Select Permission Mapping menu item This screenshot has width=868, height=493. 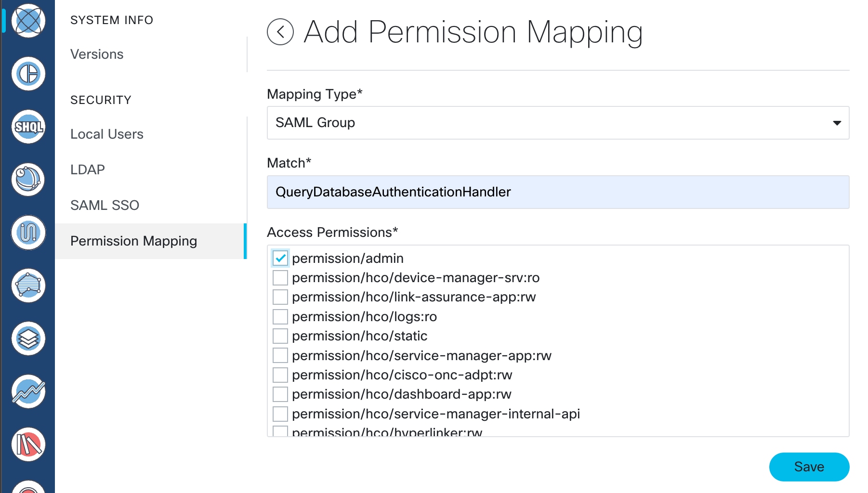coord(150,241)
